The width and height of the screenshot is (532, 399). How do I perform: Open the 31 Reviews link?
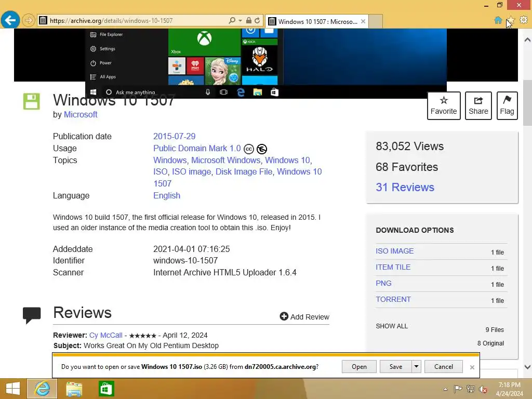(x=405, y=187)
